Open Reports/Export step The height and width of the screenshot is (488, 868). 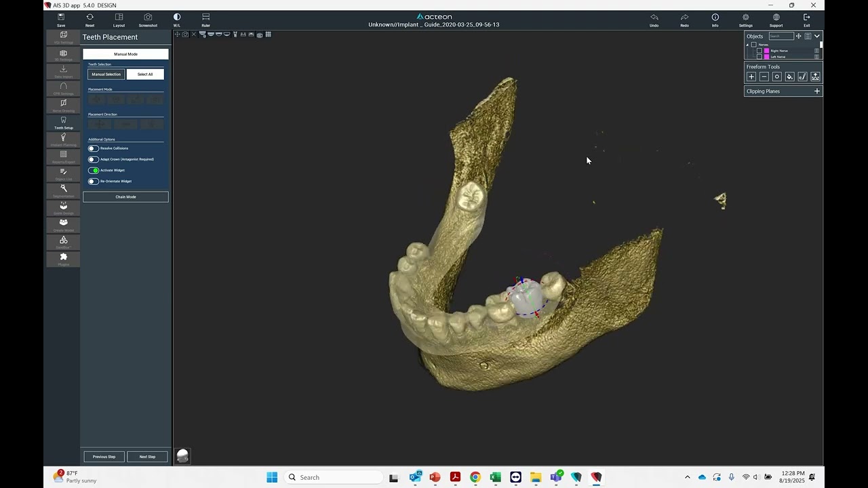tap(64, 157)
